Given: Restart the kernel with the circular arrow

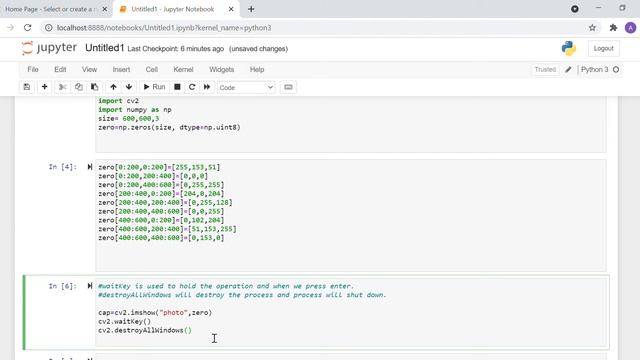Looking at the screenshot, I should 192,87.
